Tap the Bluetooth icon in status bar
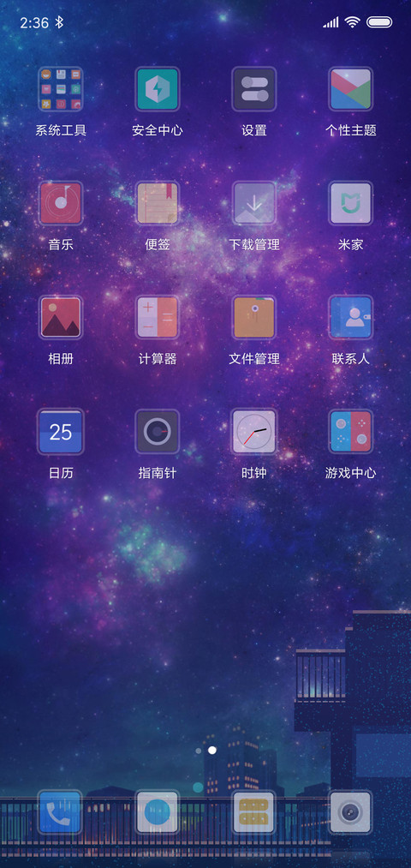 [60, 22]
